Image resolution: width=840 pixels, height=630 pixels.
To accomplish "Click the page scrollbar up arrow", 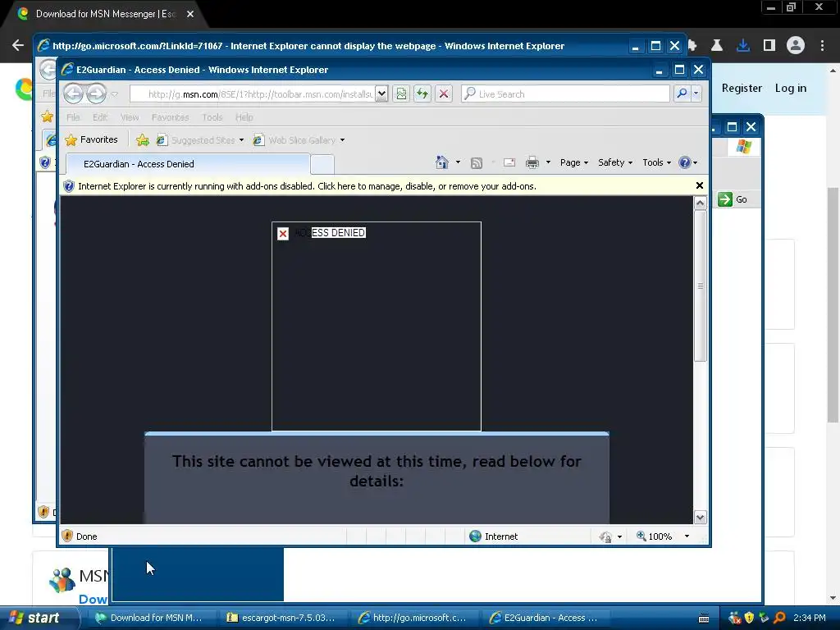I will click(700, 203).
